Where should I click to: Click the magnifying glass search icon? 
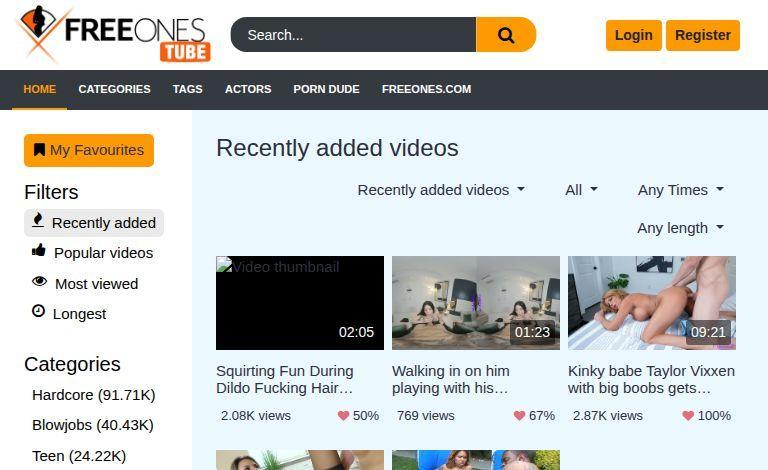click(506, 35)
